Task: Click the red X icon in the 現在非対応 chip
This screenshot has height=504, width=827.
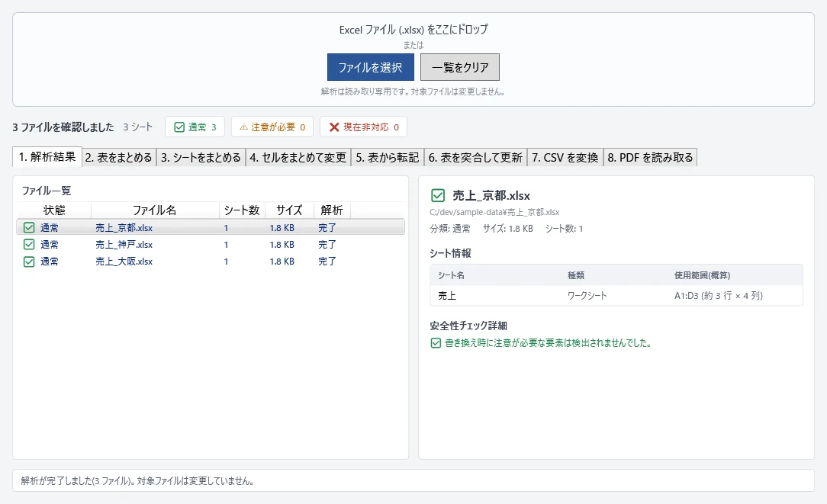Action: coord(334,127)
